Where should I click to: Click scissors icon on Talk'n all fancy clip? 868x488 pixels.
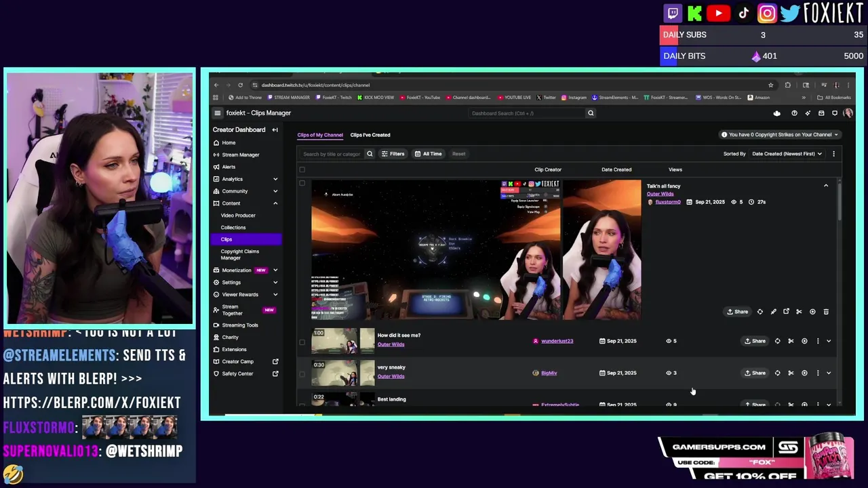coord(799,312)
